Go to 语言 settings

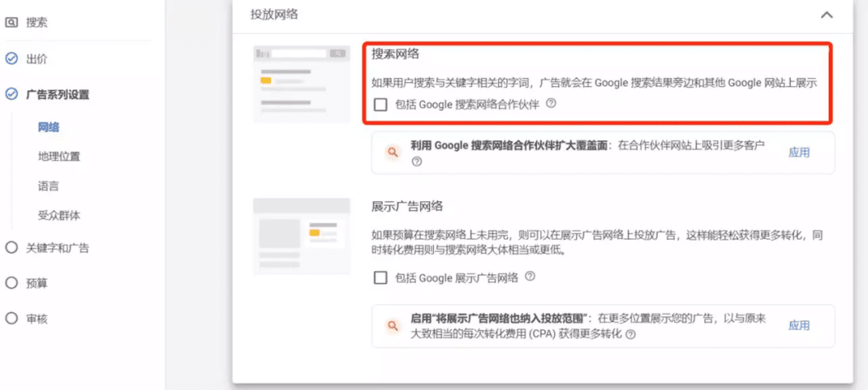pyautogui.click(x=48, y=186)
